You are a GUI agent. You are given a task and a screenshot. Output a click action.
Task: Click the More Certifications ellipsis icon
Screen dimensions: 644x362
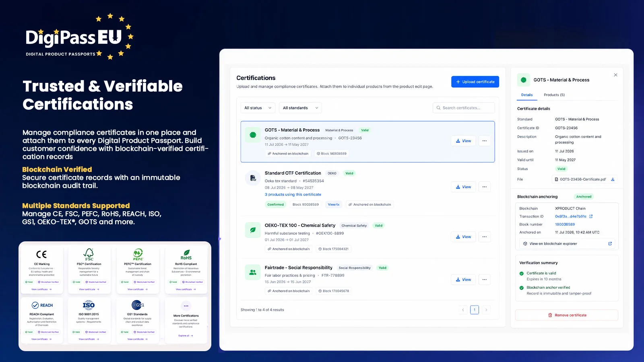point(186,306)
